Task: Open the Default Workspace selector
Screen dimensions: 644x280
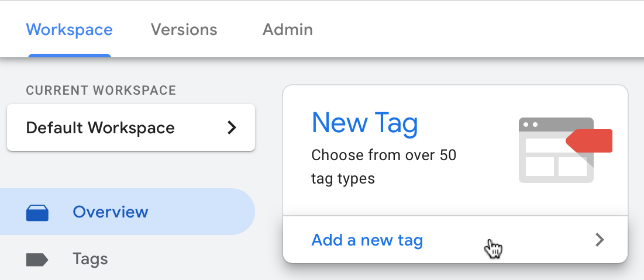Action: [x=131, y=127]
